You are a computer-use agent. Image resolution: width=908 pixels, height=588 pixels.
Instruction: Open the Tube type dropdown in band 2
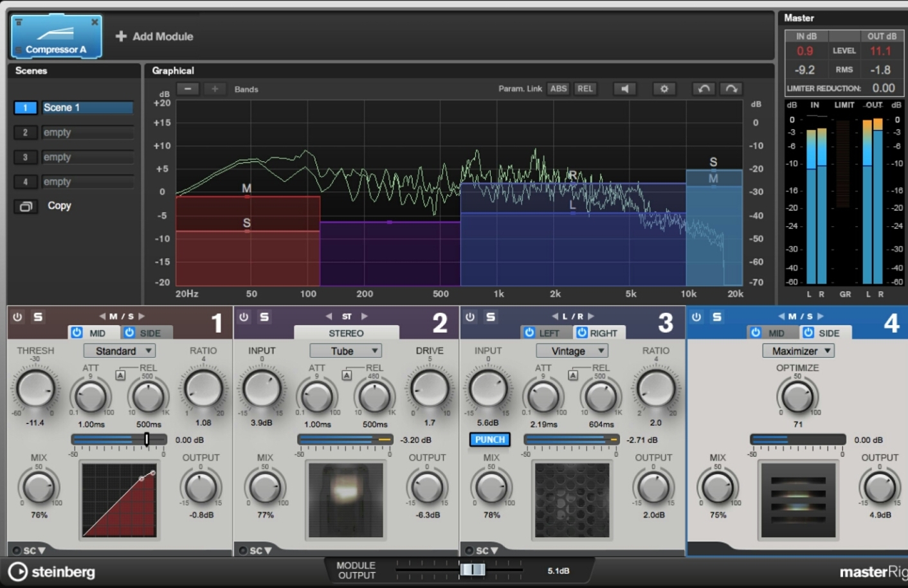pos(345,351)
